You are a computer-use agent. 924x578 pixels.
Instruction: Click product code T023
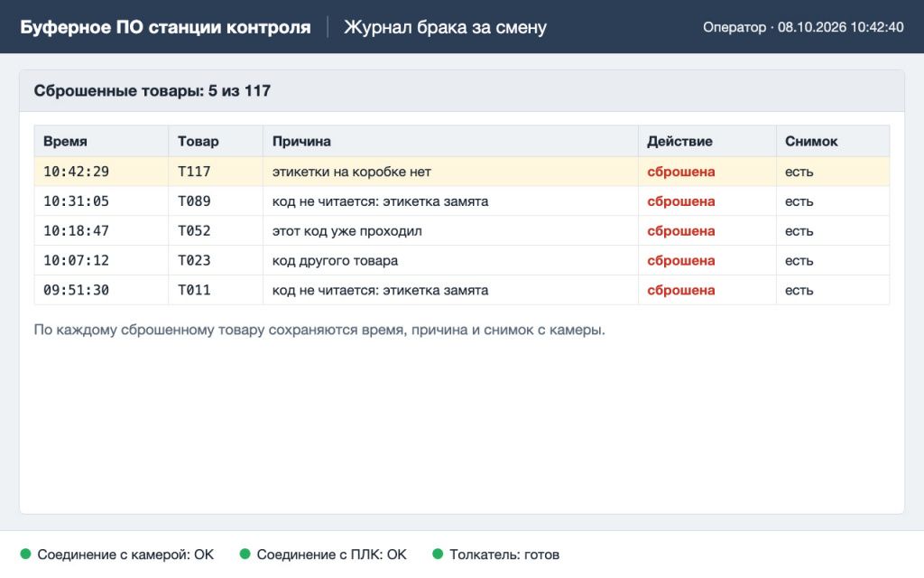194,260
